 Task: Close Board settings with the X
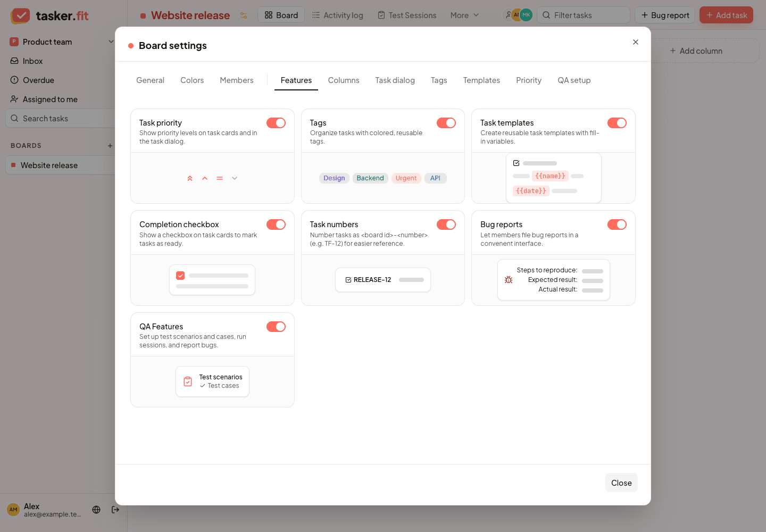point(636,42)
